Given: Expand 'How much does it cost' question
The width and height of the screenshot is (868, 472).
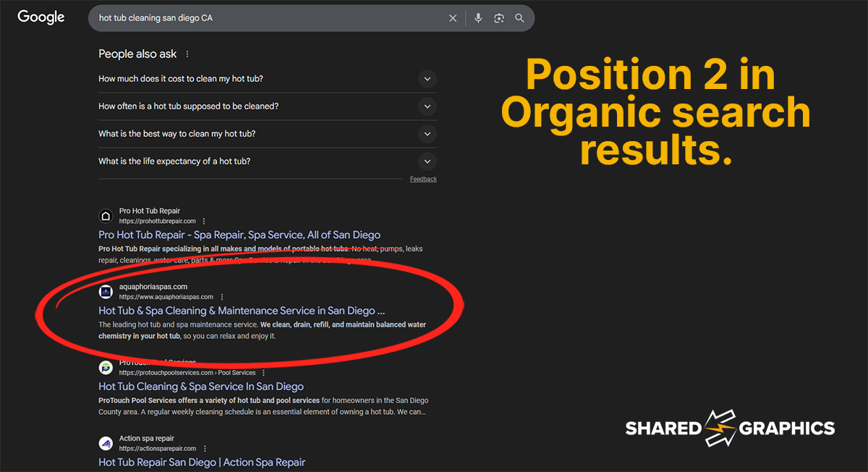Looking at the screenshot, I should coord(427,79).
